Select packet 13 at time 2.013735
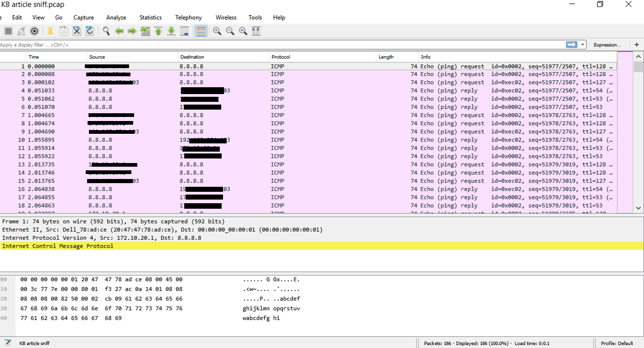 [x=308, y=164]
